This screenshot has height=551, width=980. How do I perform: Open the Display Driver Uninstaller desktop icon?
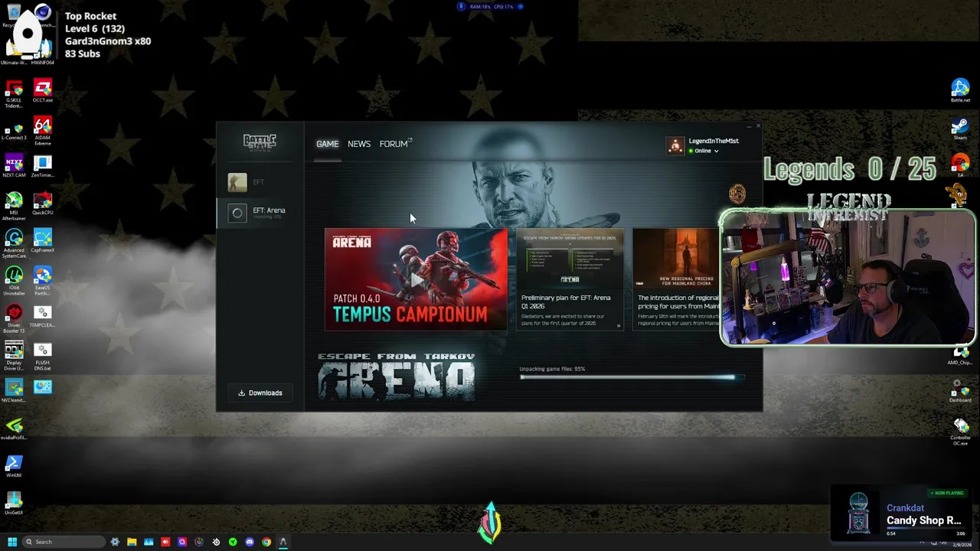pyautogui.click(x=14, y=357)
